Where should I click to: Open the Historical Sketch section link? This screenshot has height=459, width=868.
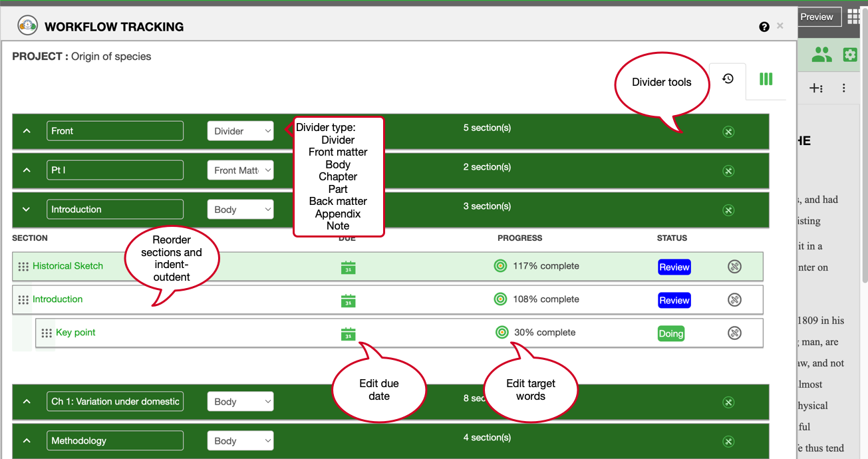68,266
